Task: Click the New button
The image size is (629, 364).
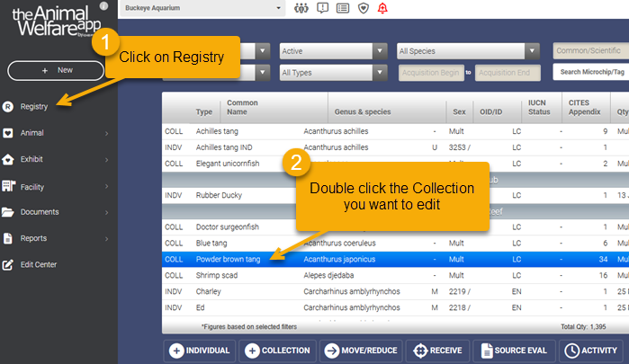Action: [x=56, y=71]
